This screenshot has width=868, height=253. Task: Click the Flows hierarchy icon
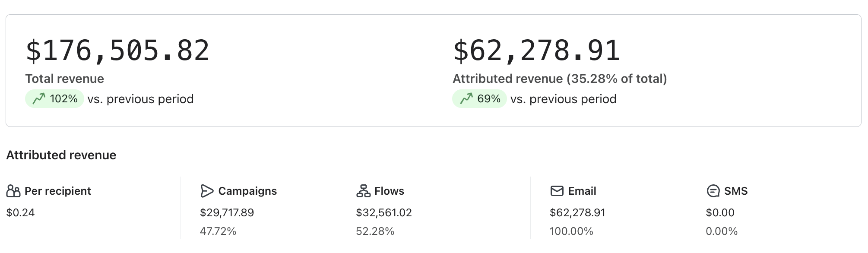tap(363, 191)
